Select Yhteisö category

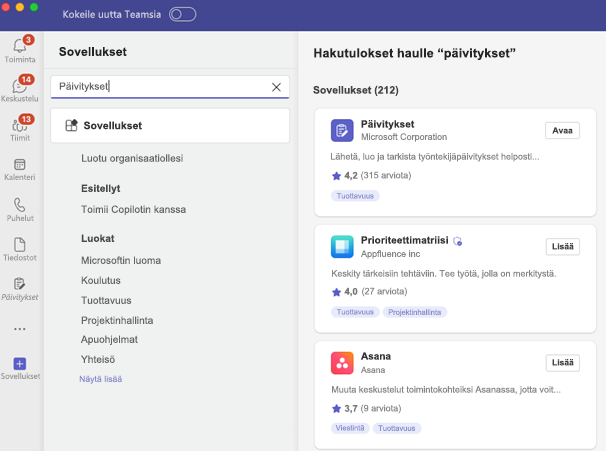pos(98,359)
